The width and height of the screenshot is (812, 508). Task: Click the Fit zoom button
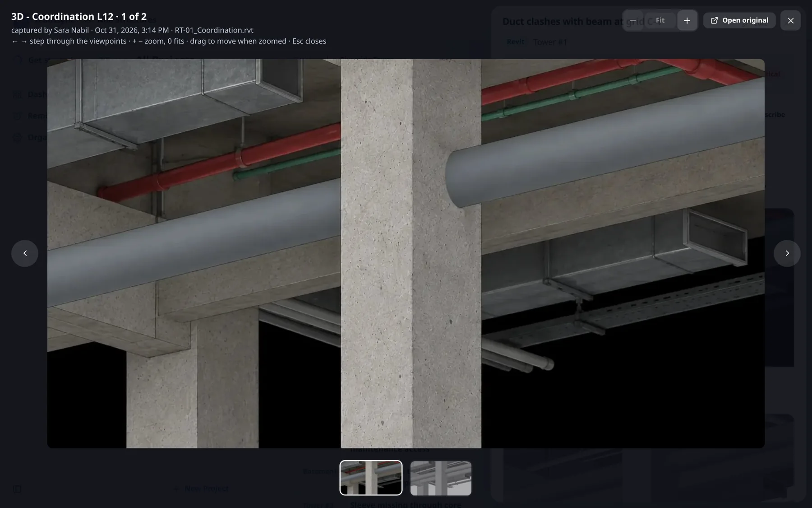point(660,20)
